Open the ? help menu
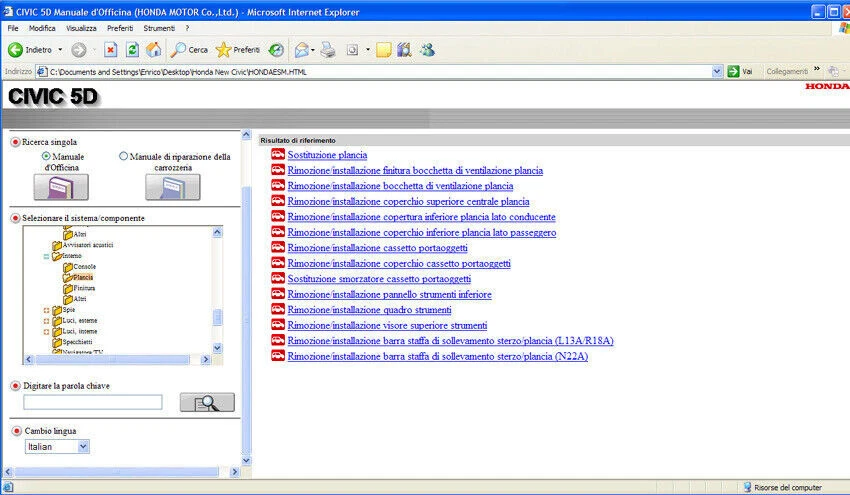850x495 pixels. click(187, 28)
